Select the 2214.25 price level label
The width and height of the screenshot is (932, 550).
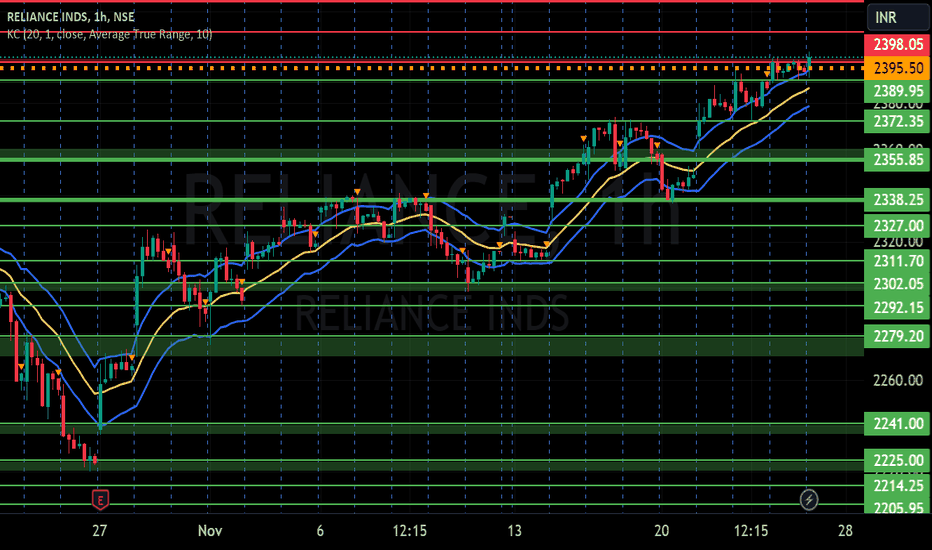[898, 486]
